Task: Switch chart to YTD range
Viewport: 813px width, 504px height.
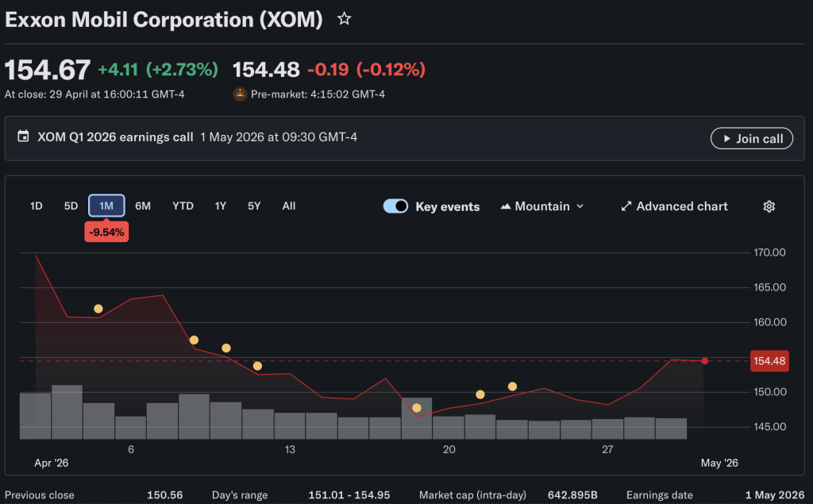Action: (x=183, y=206)
